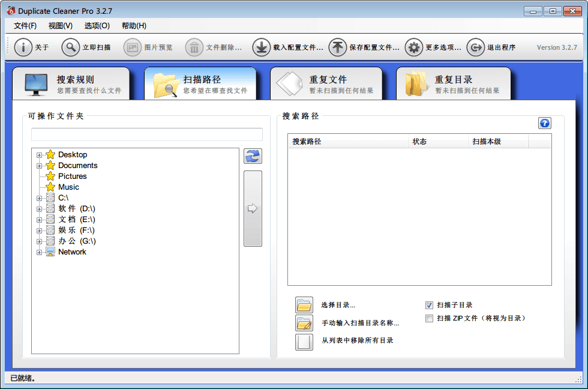Switch to the 搜索规则 tab
The width and height of the screenshot is (588, 389).
(x=71, y=83)
